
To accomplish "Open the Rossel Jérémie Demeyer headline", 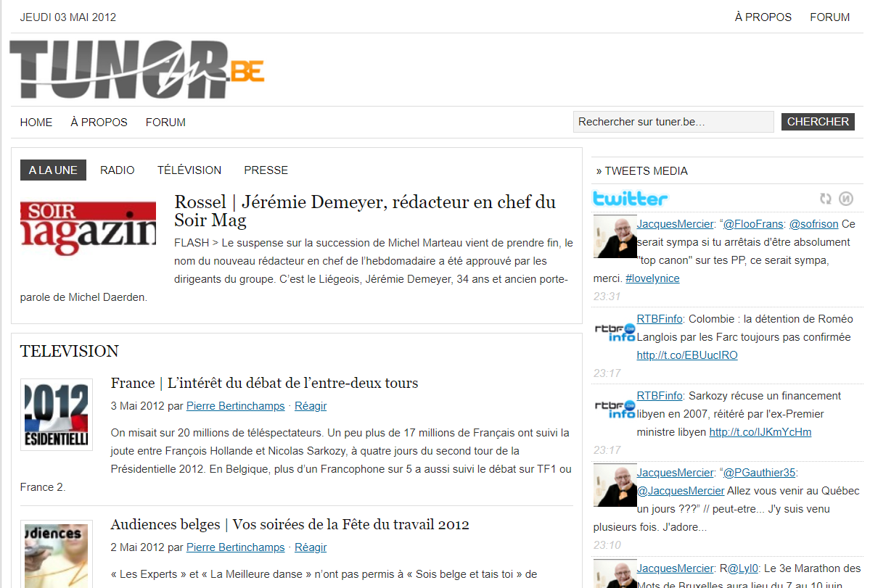I will (364, 211).
